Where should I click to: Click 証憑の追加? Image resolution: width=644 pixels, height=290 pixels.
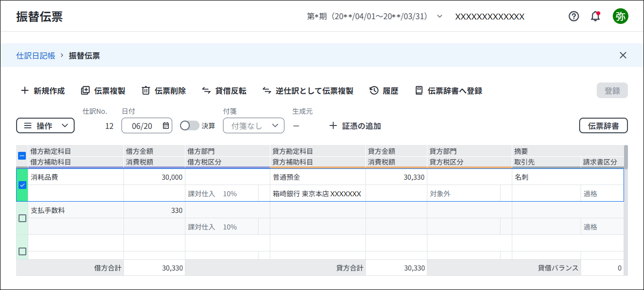tap(355, 126)
